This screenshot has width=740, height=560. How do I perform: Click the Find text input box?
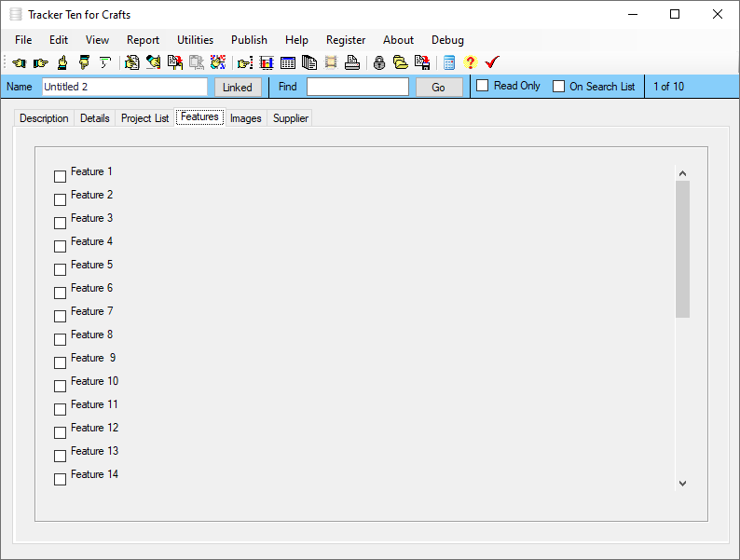point(358,87)
